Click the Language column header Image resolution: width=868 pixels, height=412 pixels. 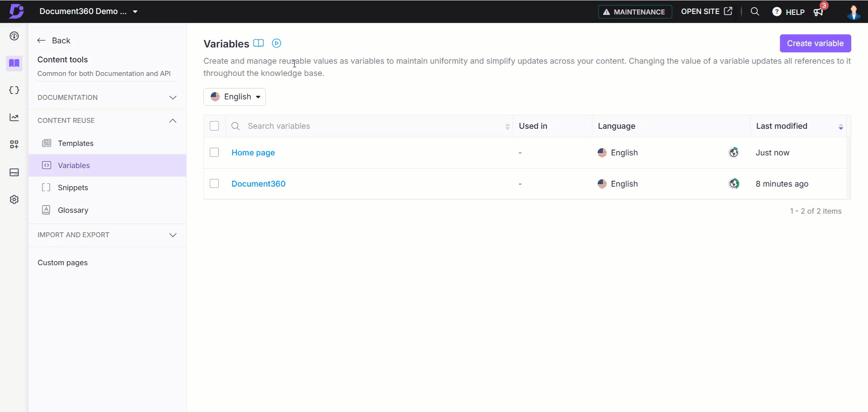617,126
